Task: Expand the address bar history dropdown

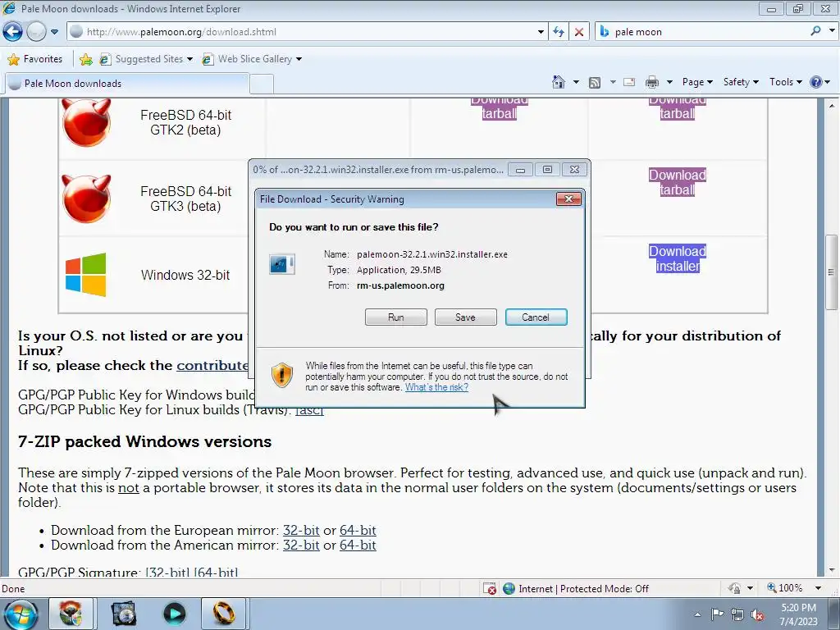Action: coord(541,32)
